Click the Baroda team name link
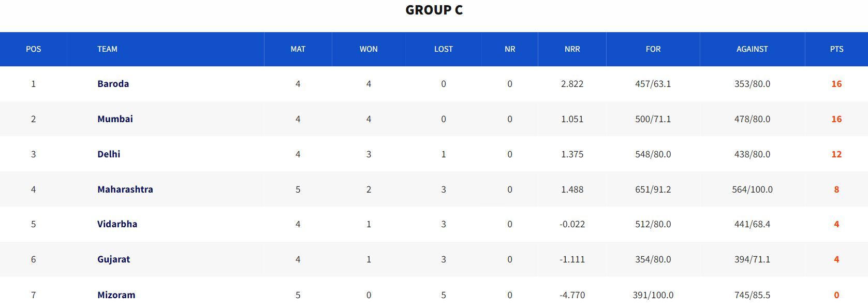This screenshot has height=307, width=868. point(113,84)
